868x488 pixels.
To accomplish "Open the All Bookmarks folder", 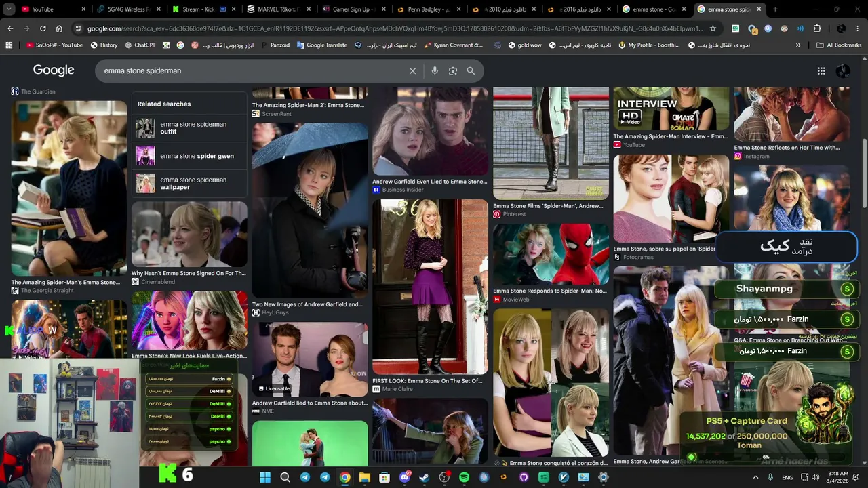I will tap(838, 45).
